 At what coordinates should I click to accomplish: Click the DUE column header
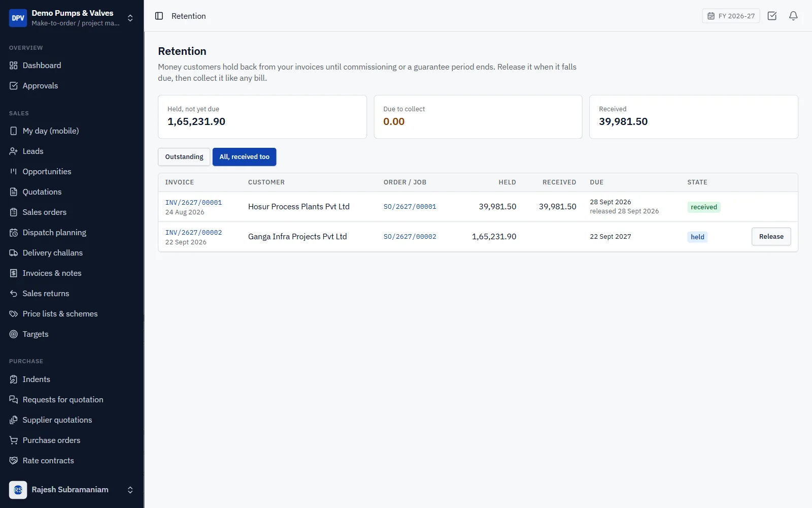(x=597, y=182)
